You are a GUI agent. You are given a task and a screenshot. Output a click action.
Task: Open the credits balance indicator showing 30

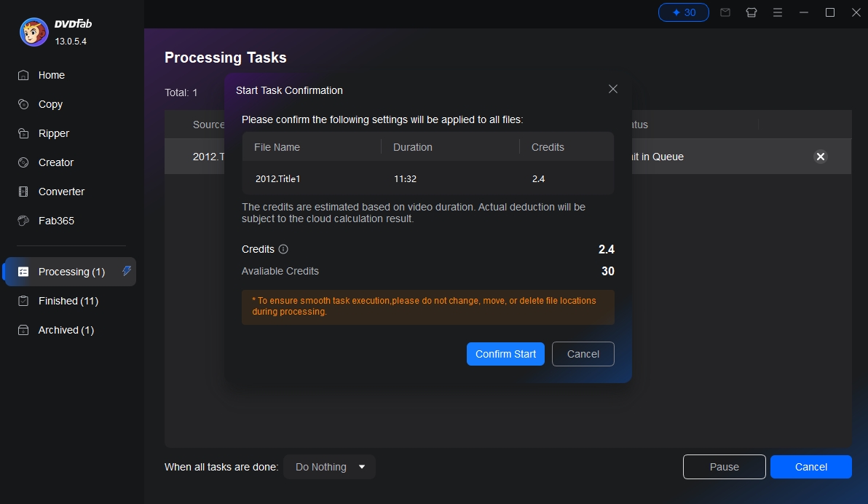pyautogui.click(x=683, y=12)
